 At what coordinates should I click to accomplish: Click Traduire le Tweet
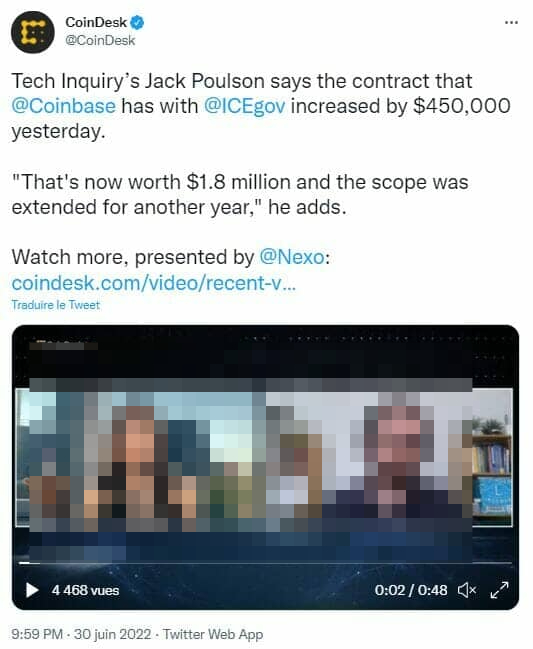click(55, 305)
